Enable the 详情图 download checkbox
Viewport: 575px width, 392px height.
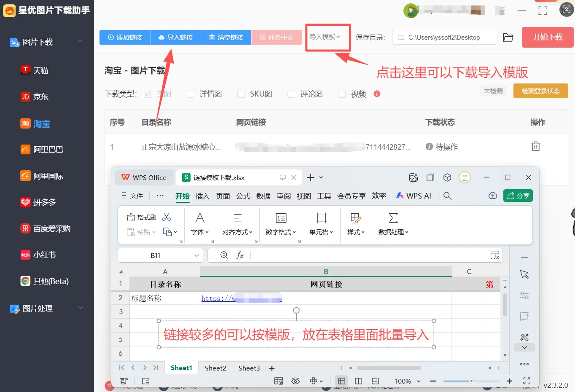click(x=191, y=94)
